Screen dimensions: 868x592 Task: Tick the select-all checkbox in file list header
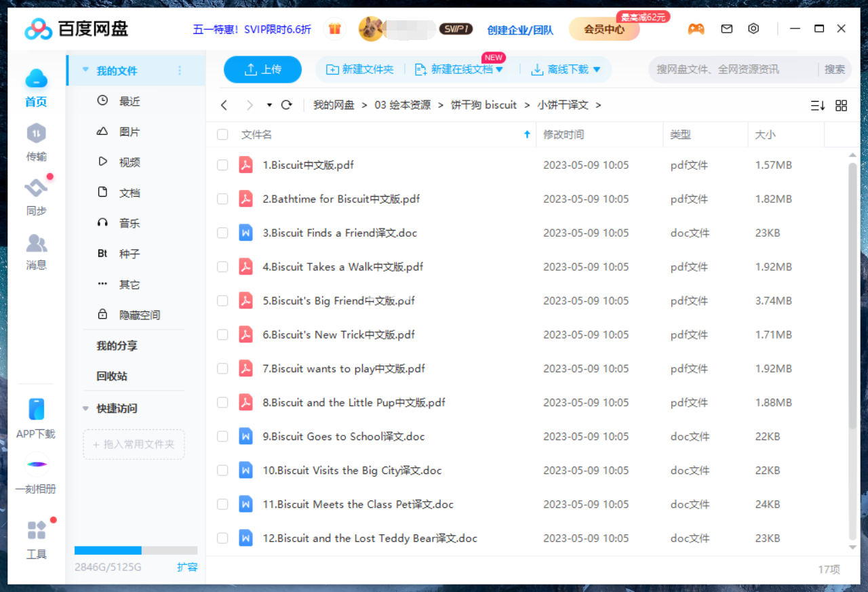[222, 134]
